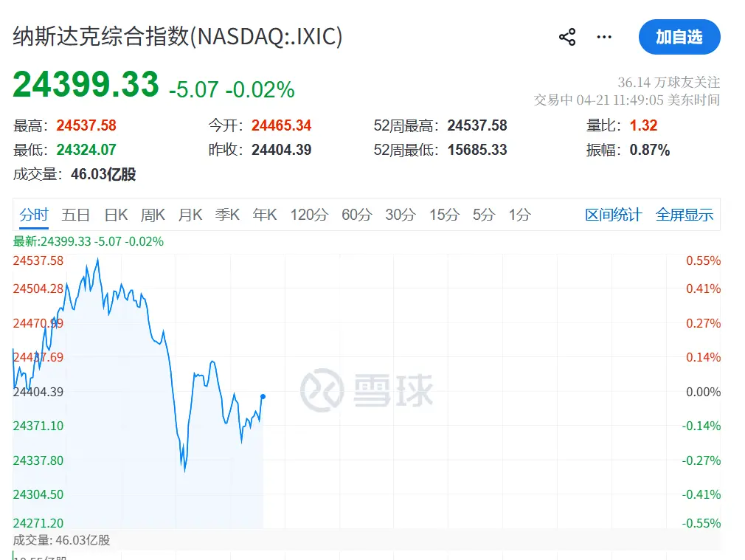Viewport: 745px width, 560px height.
Task: Pick the 5分 interval tab
Action: pos(484,215)
